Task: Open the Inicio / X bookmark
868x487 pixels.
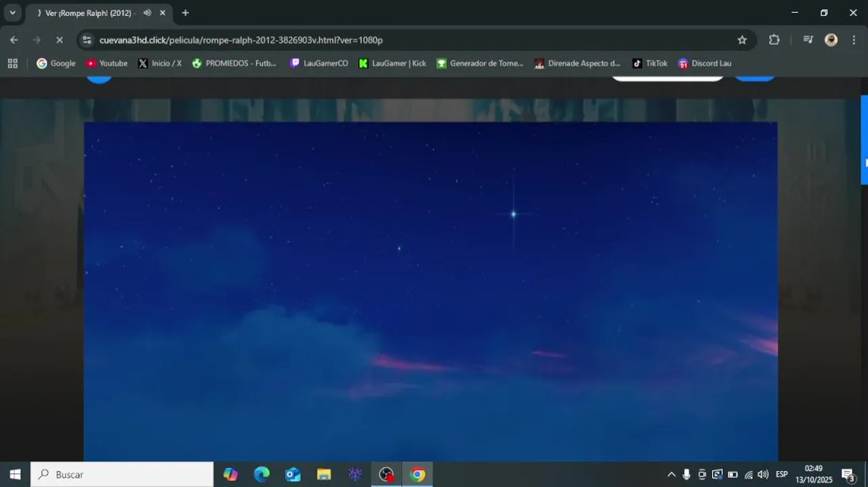Action: (160, 64)
